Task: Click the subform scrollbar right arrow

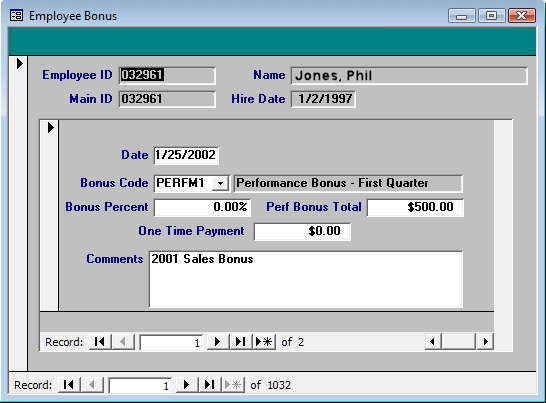Action: 485,342
